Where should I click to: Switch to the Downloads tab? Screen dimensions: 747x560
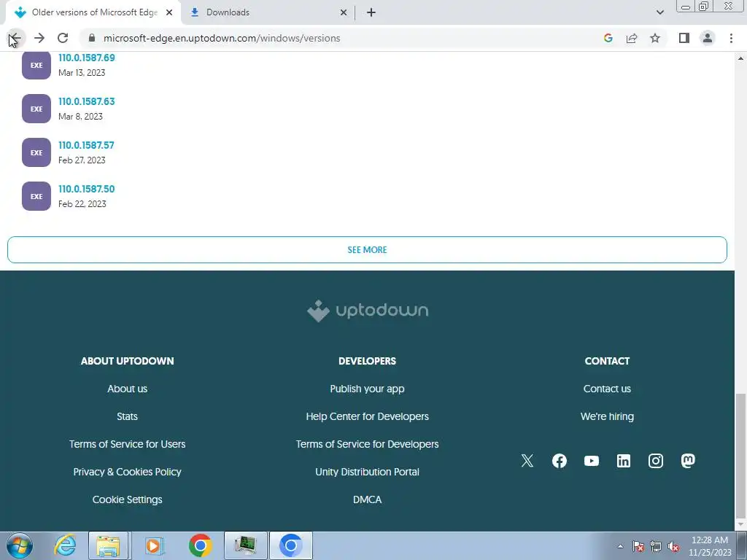[x=268, y=12]
